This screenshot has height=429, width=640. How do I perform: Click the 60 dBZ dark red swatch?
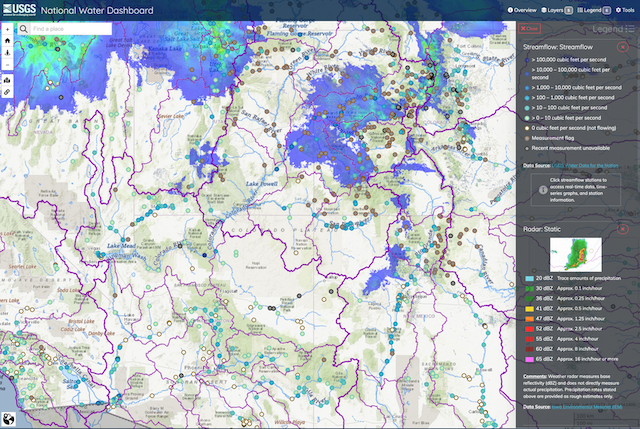(529, 349)
